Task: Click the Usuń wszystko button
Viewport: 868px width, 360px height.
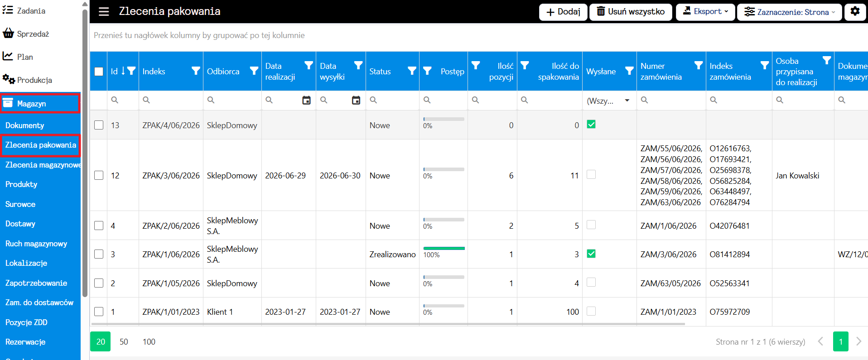Action: pos(631,12)
